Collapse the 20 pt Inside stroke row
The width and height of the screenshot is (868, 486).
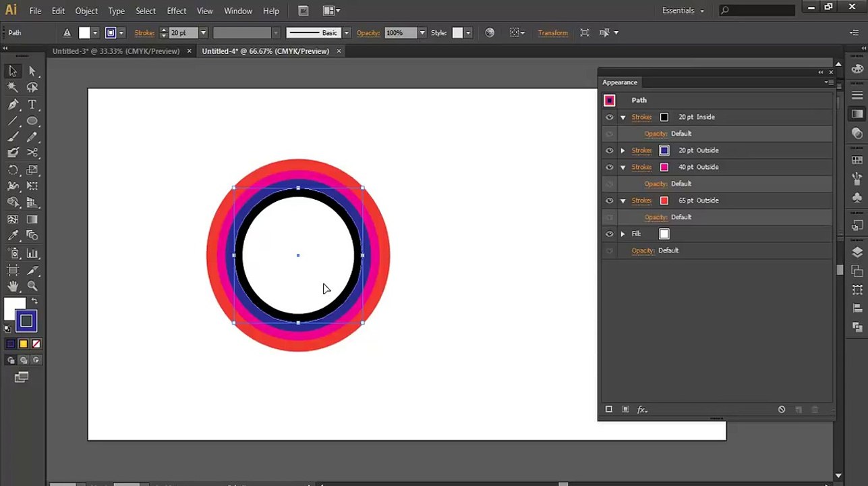(623, 117)
